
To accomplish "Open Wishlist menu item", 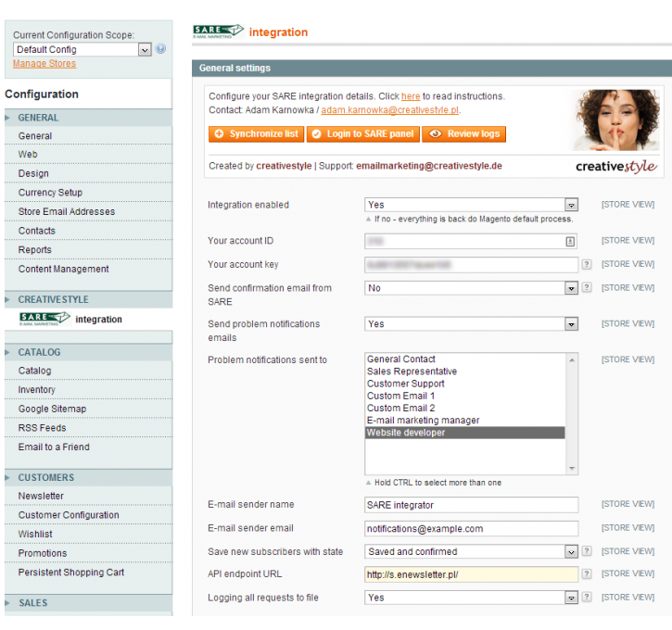I will (x=89, y=534).
